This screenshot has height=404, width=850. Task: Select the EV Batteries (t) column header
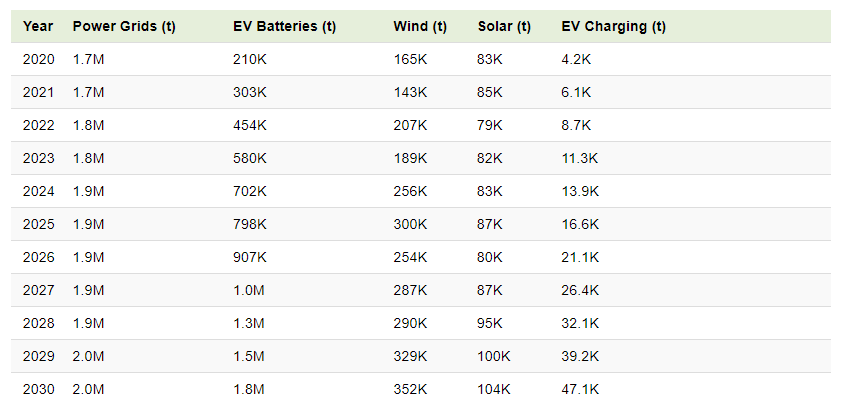click(284, 27)
